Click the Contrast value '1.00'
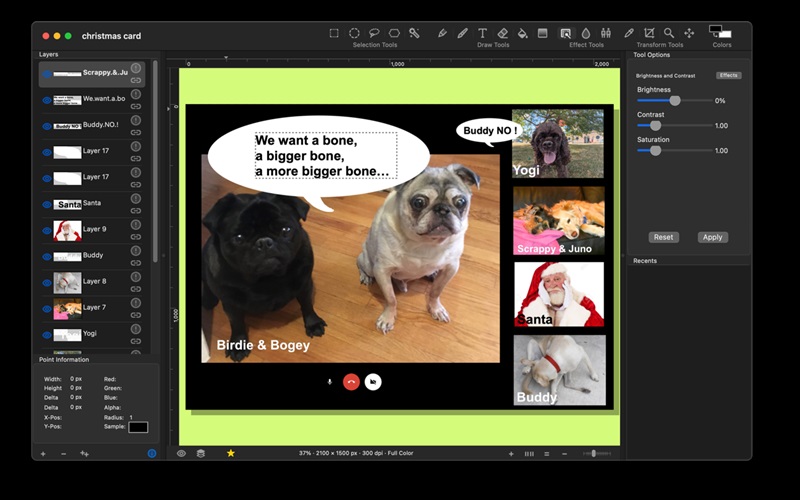This screenshot has width=800, height=500. click(721, 126)
